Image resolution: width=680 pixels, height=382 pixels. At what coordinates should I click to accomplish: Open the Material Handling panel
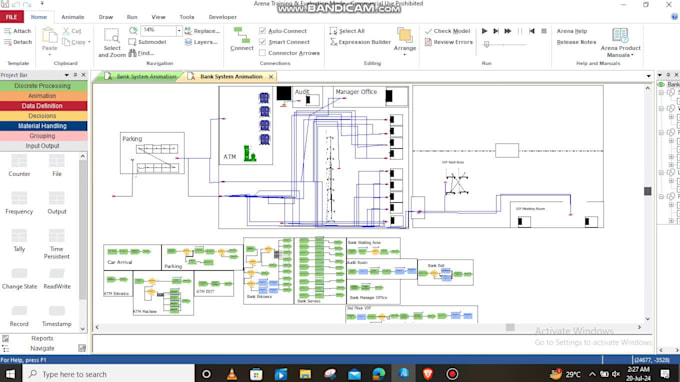(43, 126)
